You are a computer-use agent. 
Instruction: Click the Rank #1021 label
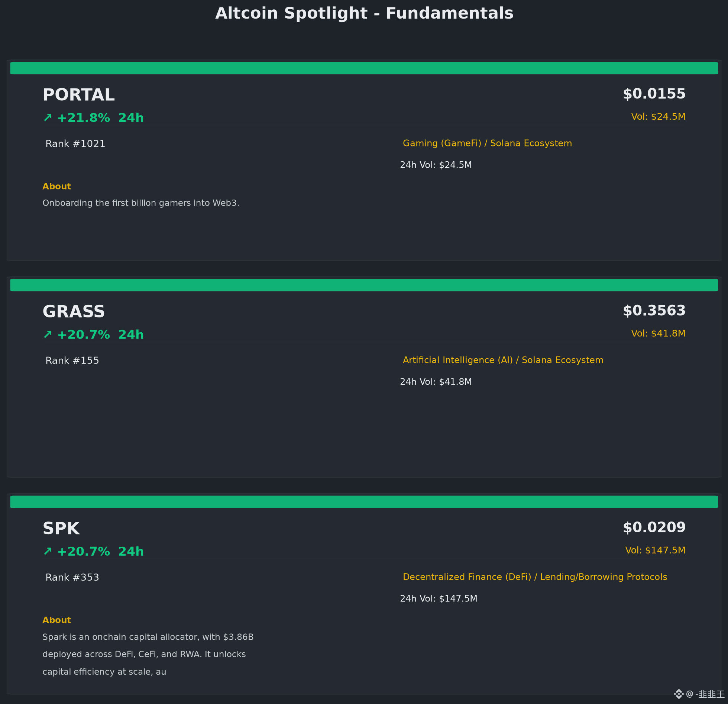click(x=75, y=143)
